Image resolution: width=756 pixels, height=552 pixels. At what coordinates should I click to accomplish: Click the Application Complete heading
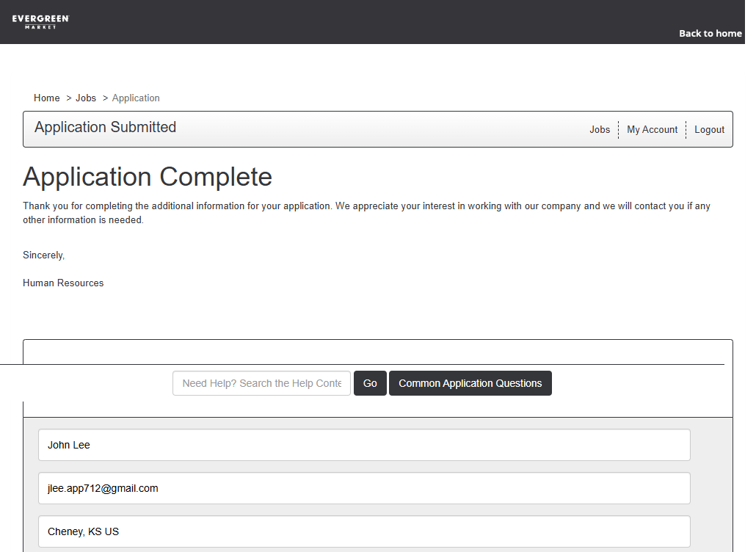pos(148,177)
